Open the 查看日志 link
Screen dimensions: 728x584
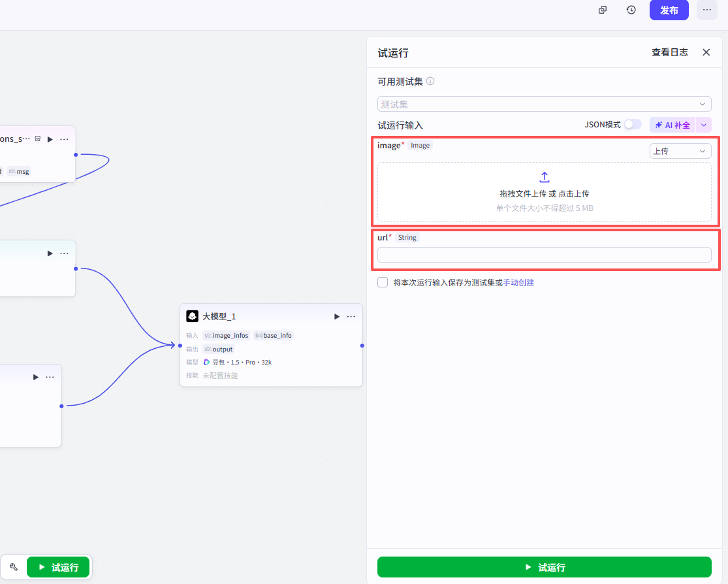[669, 52]
